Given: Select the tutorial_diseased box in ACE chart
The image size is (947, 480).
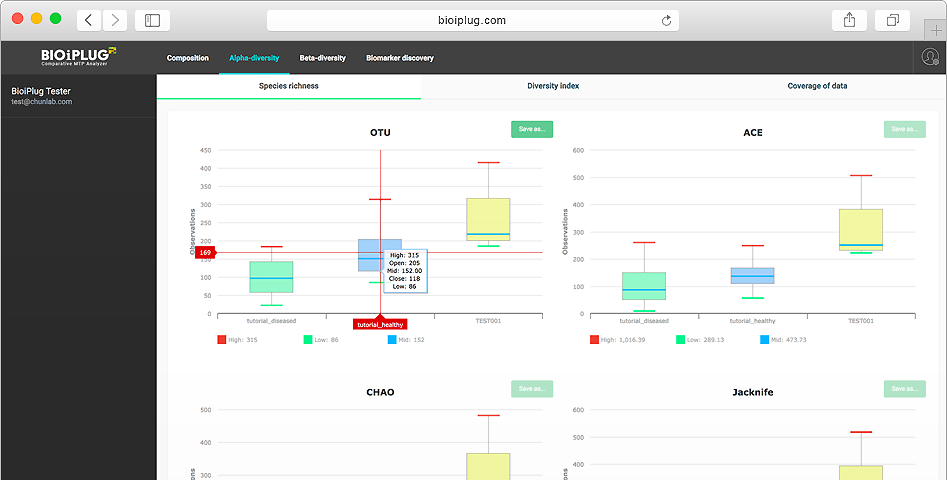Looking at the screenshot, I should [x=644, y=286].
